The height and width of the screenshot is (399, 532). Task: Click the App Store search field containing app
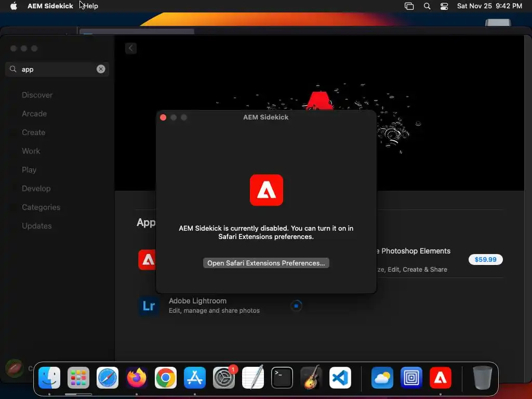pos(57,69)
